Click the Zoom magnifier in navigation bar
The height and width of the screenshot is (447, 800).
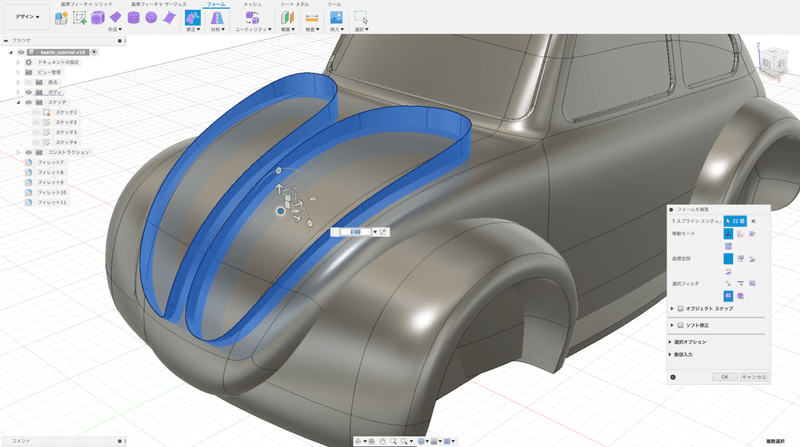(393, 441)
